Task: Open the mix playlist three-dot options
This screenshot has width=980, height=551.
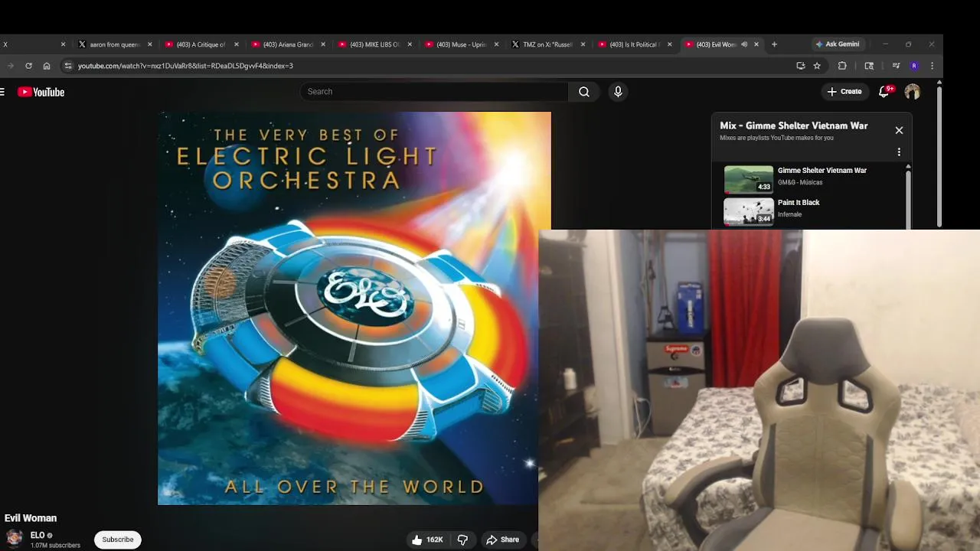Action: point(899,152)
